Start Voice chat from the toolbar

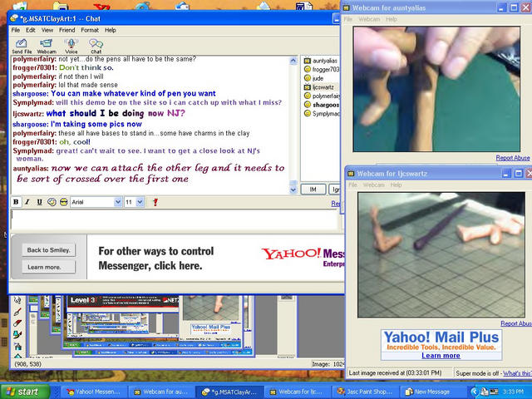[x=71, y=47]
